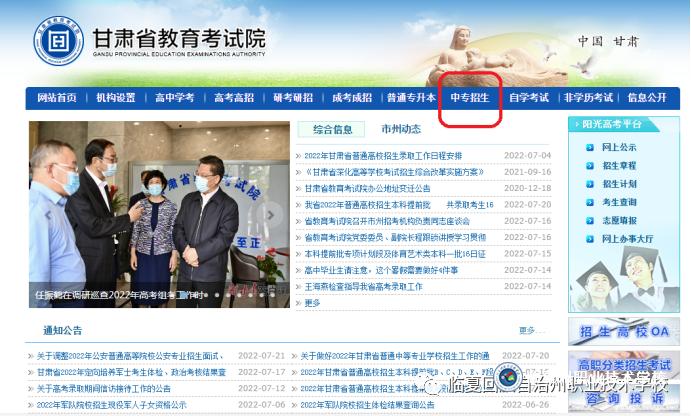Open 信息公开 menu item
This screenshot has height=416, width=691.
(647, 97)
